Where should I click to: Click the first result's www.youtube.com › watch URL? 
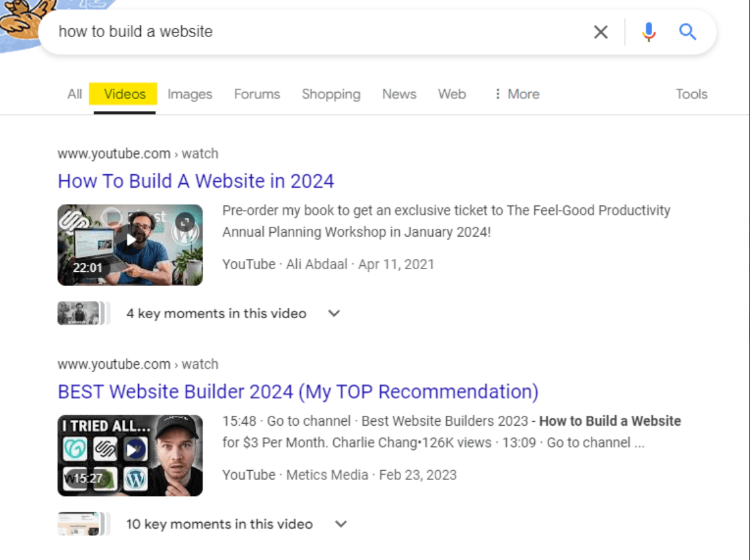[138, 153]
